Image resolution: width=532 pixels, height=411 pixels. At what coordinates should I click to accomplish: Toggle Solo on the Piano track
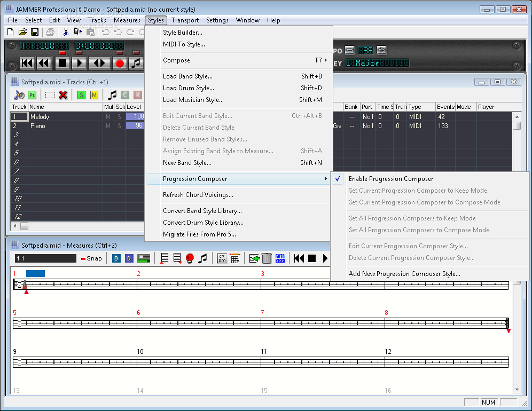pos(120,126)
